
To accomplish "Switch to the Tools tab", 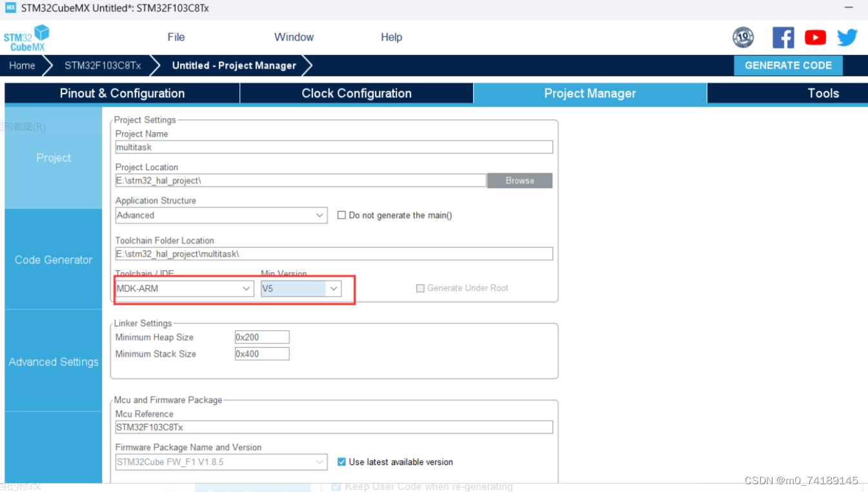I will [x=788, y=93].
